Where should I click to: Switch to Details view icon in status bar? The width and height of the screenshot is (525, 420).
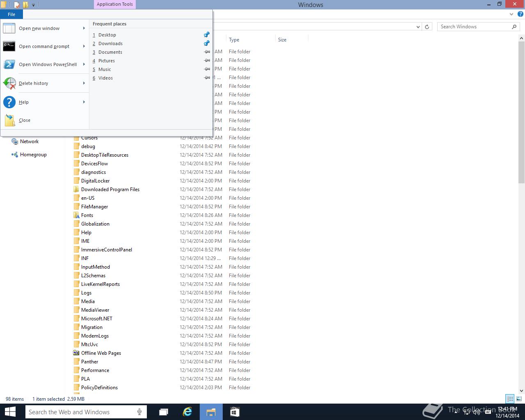510,399
